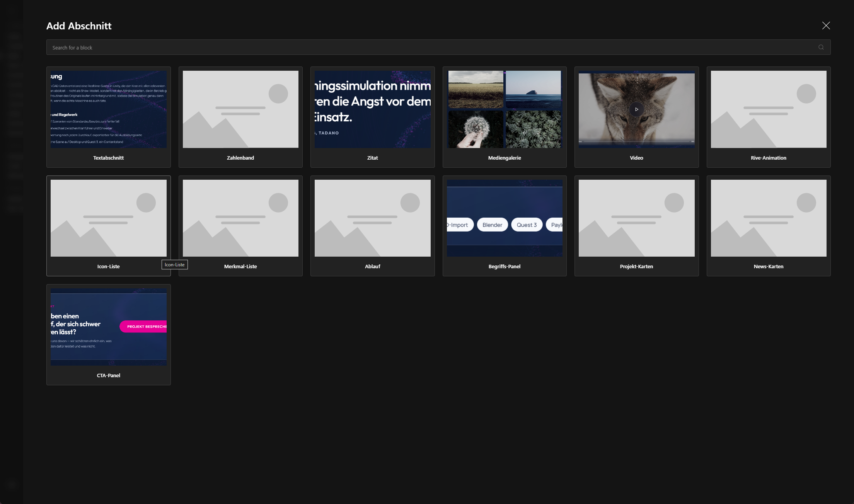Select the Textabschnitt block thumbnail
The width and height of the screenshot is (854, 504).
pos(109,109)
